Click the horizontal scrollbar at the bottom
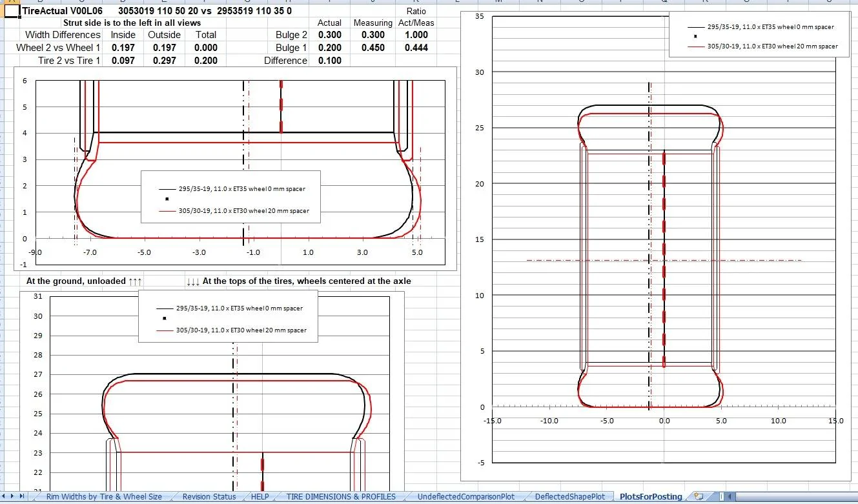 coord(795,497)
